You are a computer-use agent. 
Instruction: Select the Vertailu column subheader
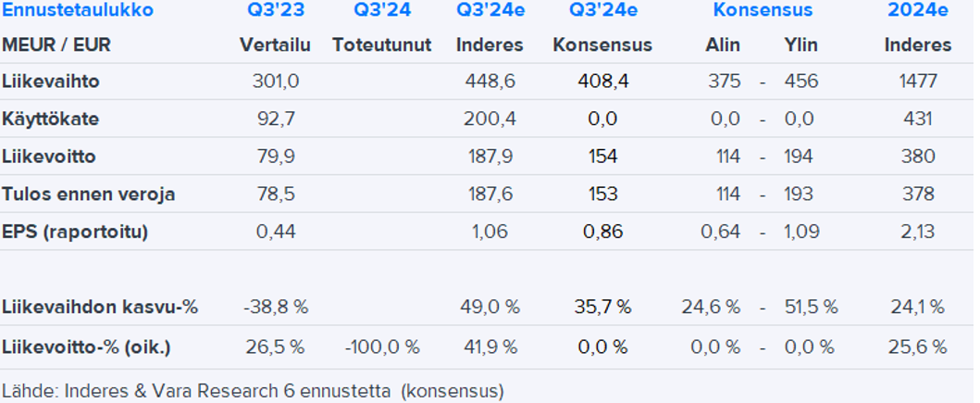(x=275, y=44)
